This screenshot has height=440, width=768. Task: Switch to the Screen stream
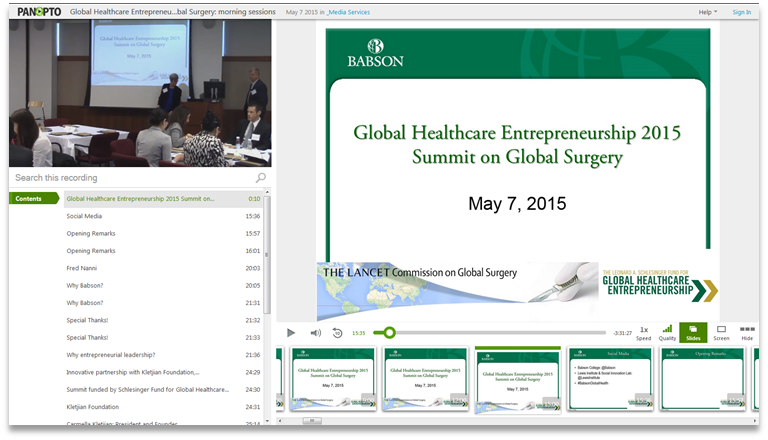click(x=721, y=332)
